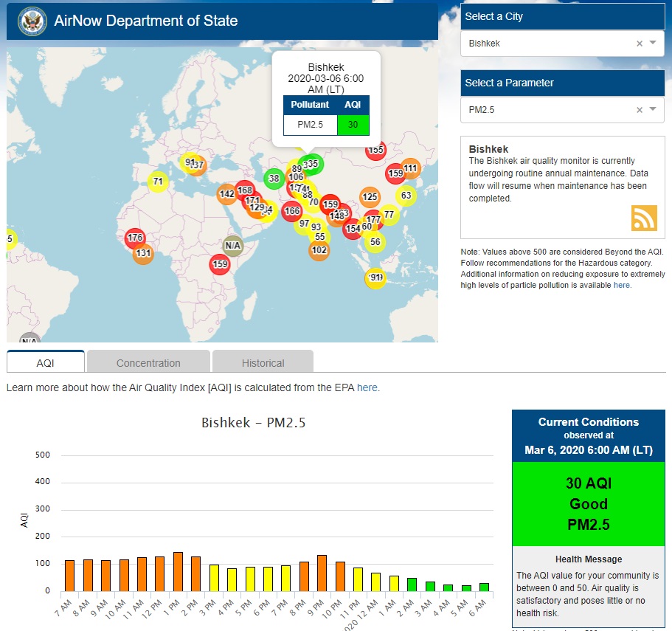Select the AQI tab
Screen dimensions: 672x631
pos(46,363)
